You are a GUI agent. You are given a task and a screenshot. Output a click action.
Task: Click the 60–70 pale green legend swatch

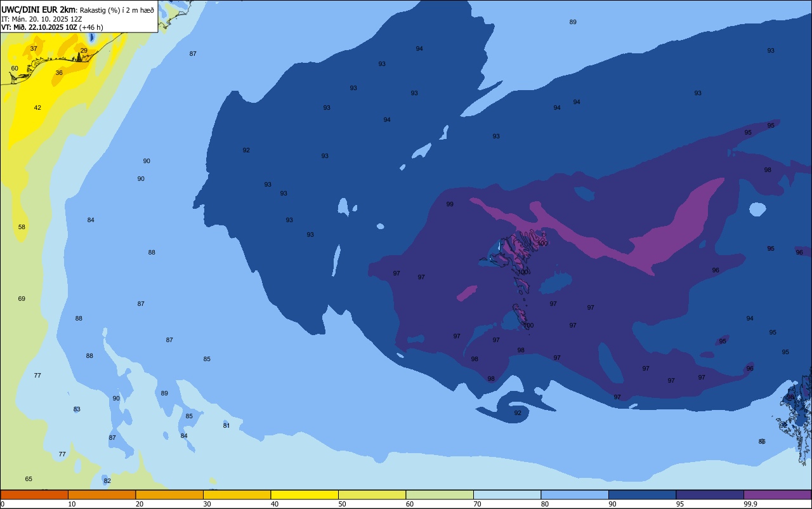440,494
